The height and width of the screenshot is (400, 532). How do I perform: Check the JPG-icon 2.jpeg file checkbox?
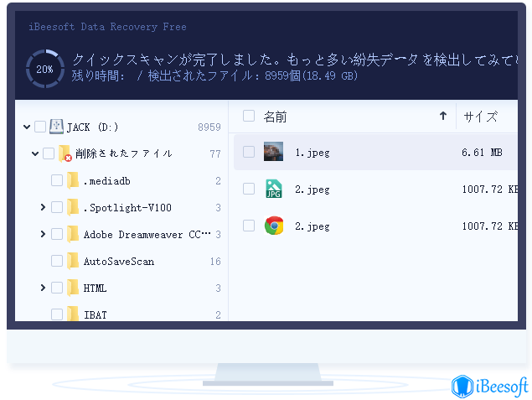(249, 189)
